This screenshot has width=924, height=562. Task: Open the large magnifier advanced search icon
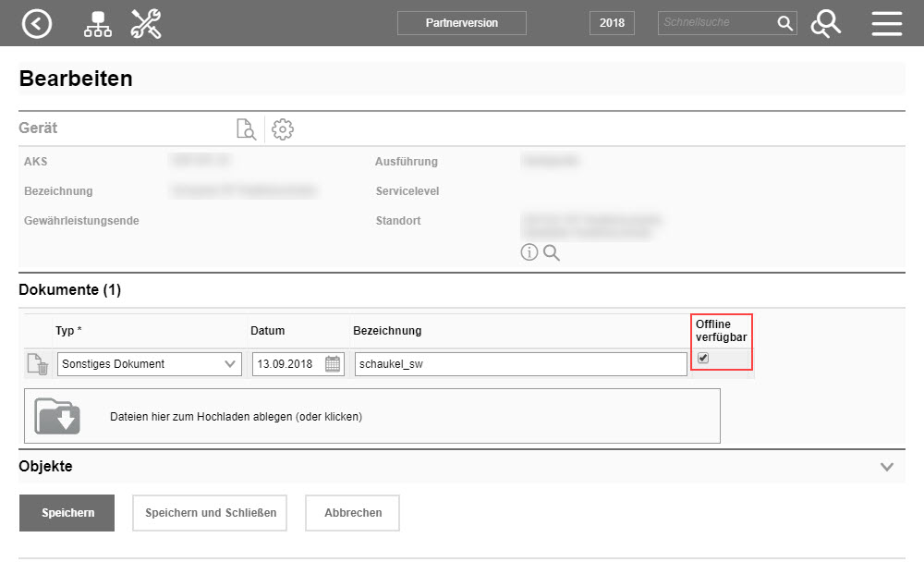click(x=825, y=24)
